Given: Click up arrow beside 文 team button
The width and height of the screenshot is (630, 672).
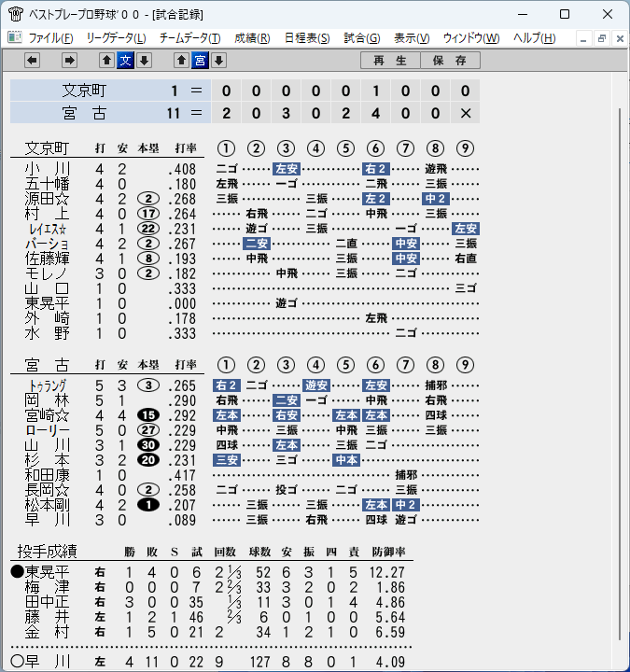Looking at the screenshot, I should click(106, 61).
